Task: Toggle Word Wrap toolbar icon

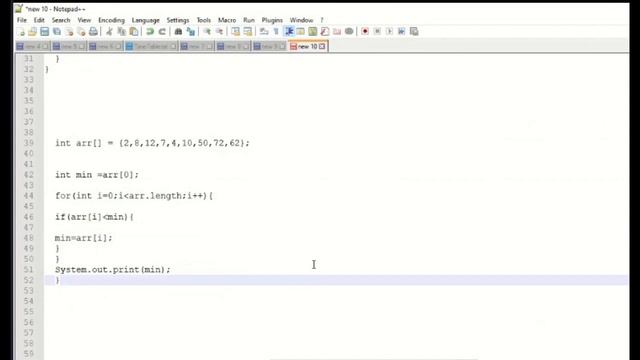Action: tap(264, 31)
